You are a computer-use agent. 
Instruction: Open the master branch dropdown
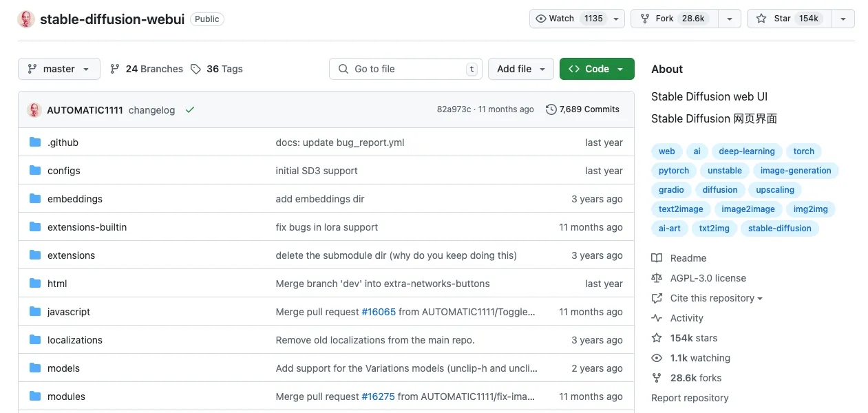tap(59, 69)
